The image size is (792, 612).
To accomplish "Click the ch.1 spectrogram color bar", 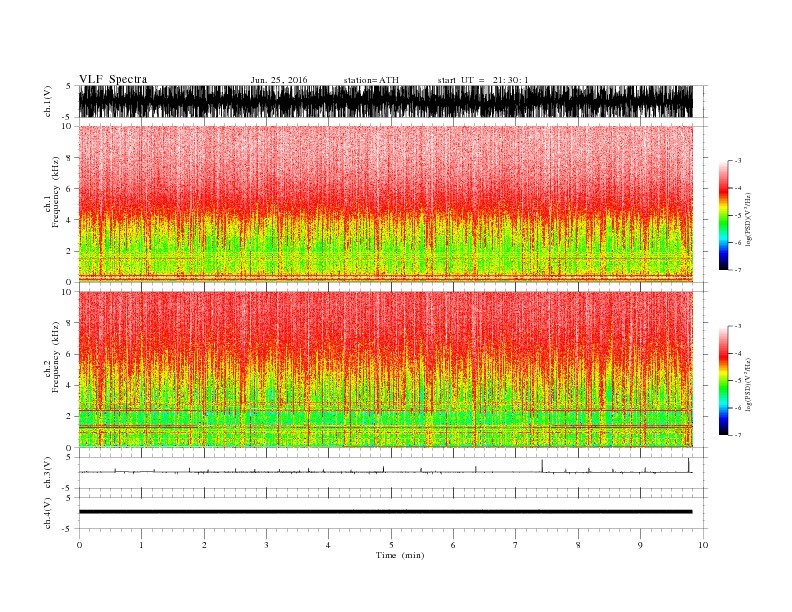I will click(x=723, y=216).
